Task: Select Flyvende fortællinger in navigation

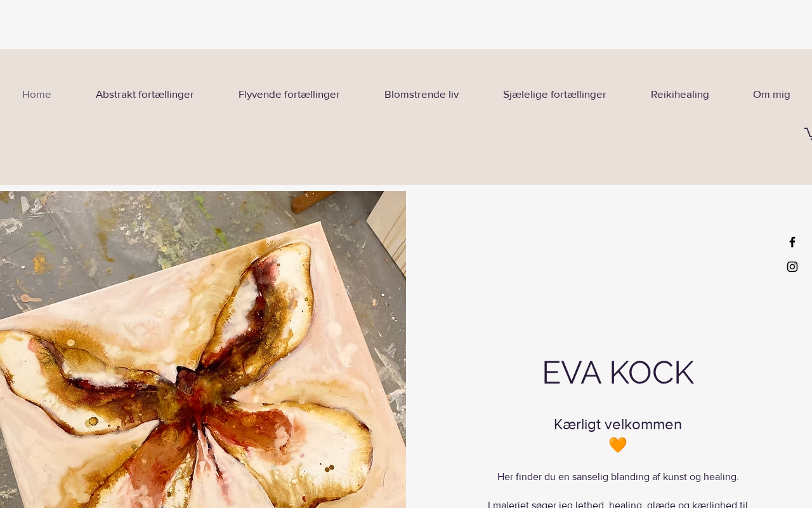Action: (x=289, y=95)
